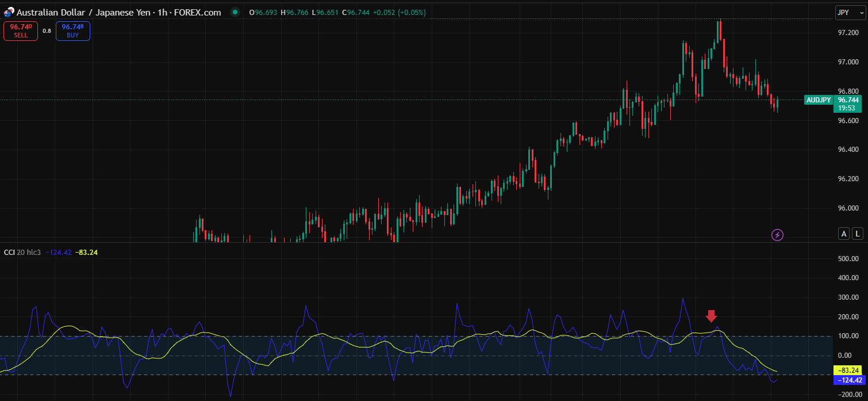Click the AUD/JPY flag icon beside the symbol name

pyautogui.click(x=9, y=12)
